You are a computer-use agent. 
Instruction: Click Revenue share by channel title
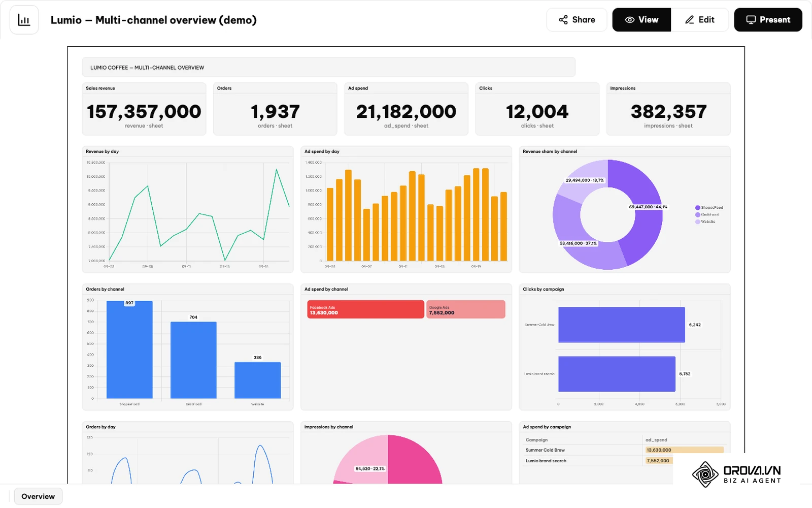550,151
